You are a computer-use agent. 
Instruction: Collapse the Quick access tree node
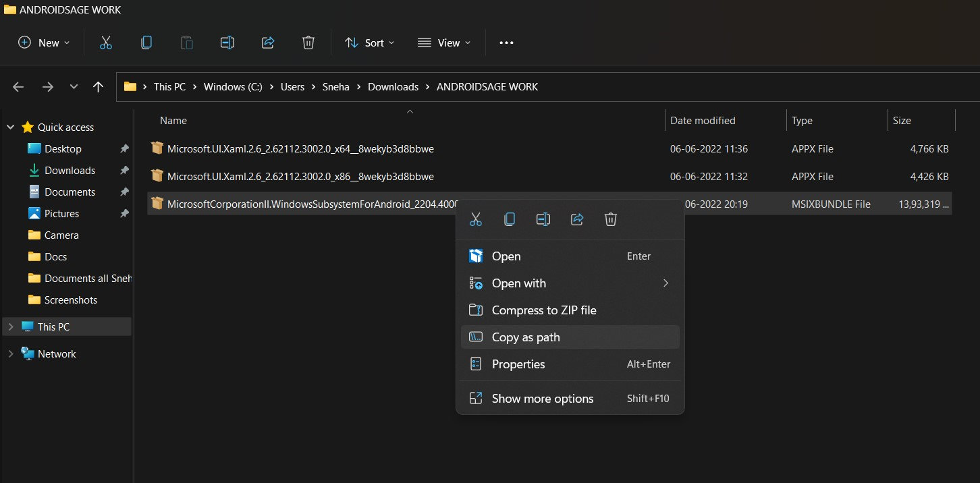10,127
